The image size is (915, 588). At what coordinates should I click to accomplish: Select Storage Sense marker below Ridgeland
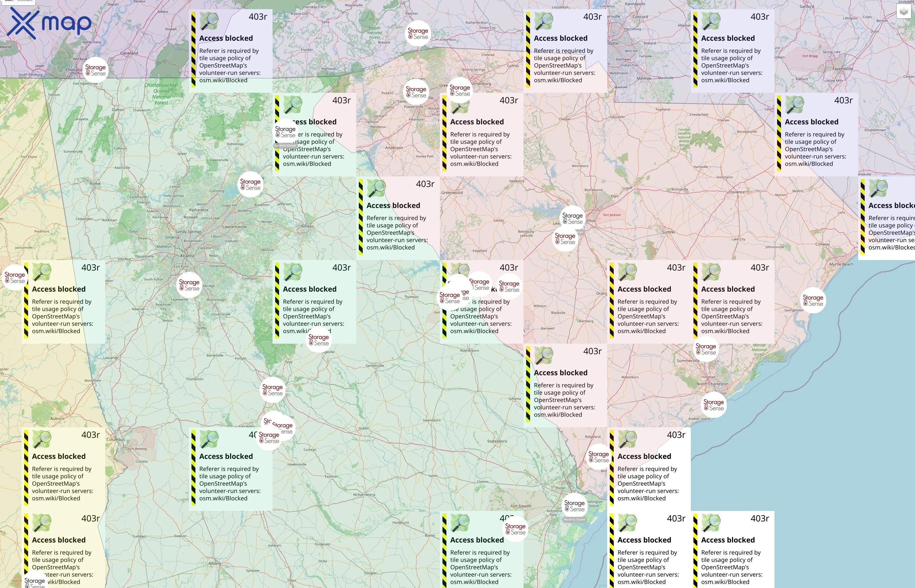599,457
